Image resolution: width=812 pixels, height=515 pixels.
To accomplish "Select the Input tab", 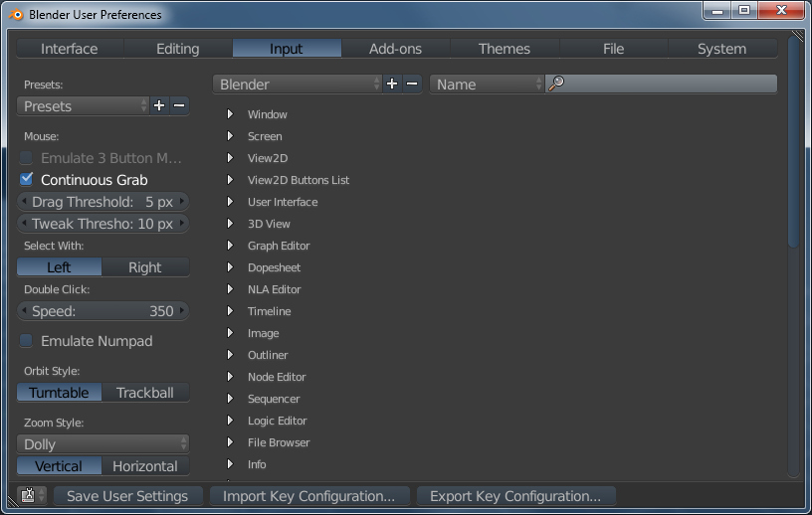I will coord(287,49).
